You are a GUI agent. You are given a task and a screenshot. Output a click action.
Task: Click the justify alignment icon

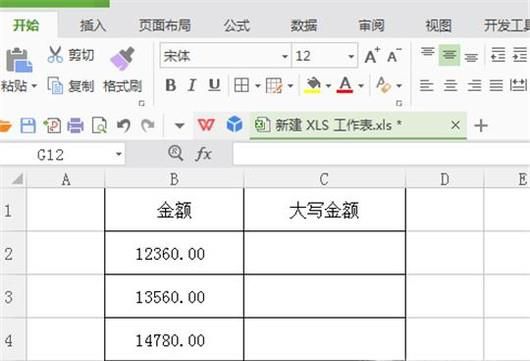coord(496,85)
